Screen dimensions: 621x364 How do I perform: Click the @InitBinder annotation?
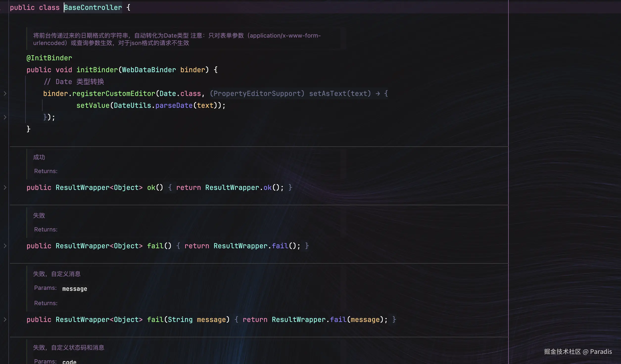click(x=49, y=58)
